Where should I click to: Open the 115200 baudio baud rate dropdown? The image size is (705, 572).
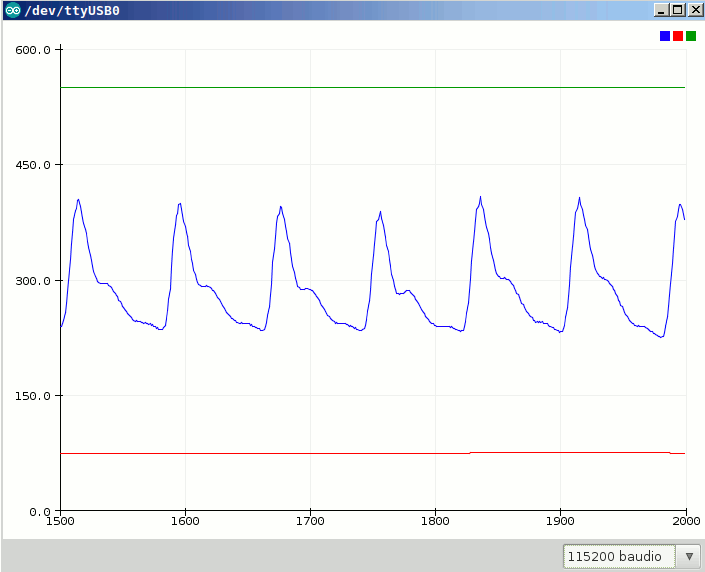coord(631,556)
